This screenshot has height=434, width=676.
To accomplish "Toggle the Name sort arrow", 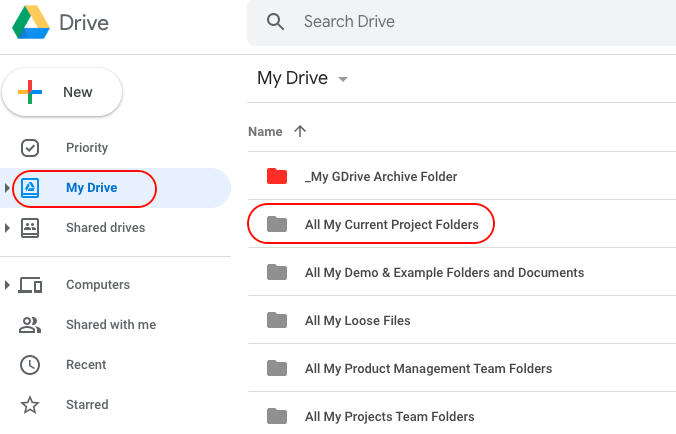I will 300,131.
